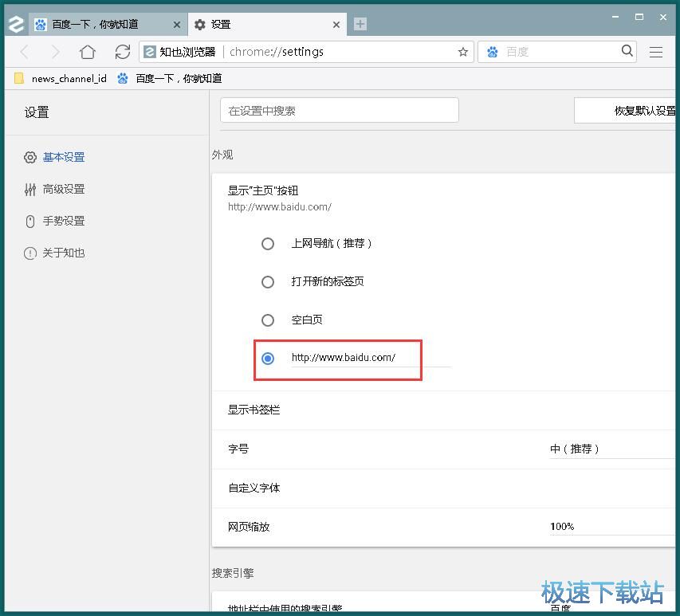680x616 pixels.
Task: Select the 空白页 radio option
Action: click(x=268, y=320)
